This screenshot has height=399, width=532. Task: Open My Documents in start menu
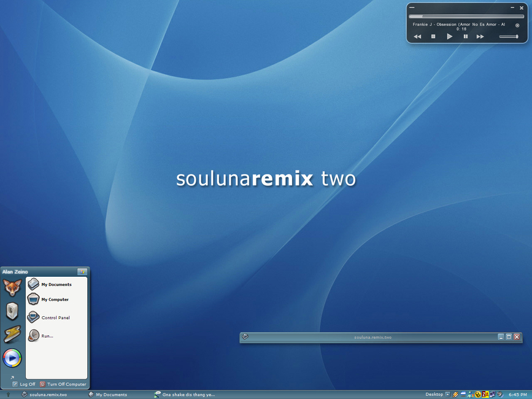click(x=50, y=284)
